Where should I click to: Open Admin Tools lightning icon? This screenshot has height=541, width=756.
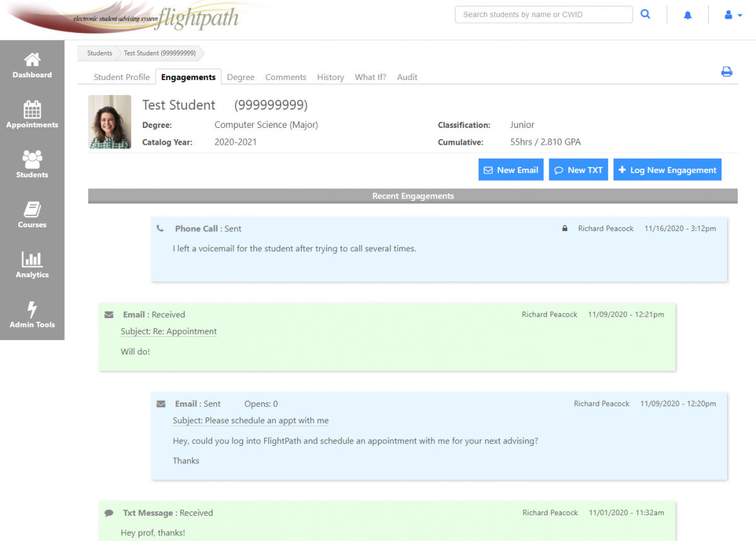pyautogui.click(x=32, y=310)
